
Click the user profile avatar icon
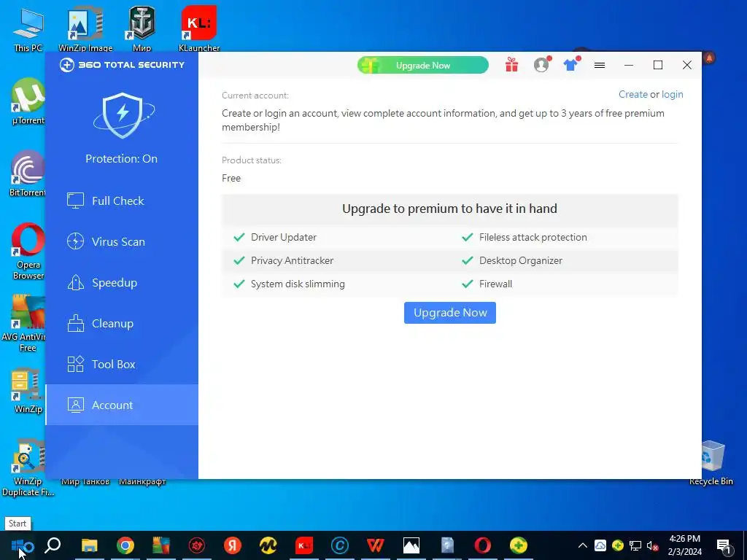[x=541, y=65]
